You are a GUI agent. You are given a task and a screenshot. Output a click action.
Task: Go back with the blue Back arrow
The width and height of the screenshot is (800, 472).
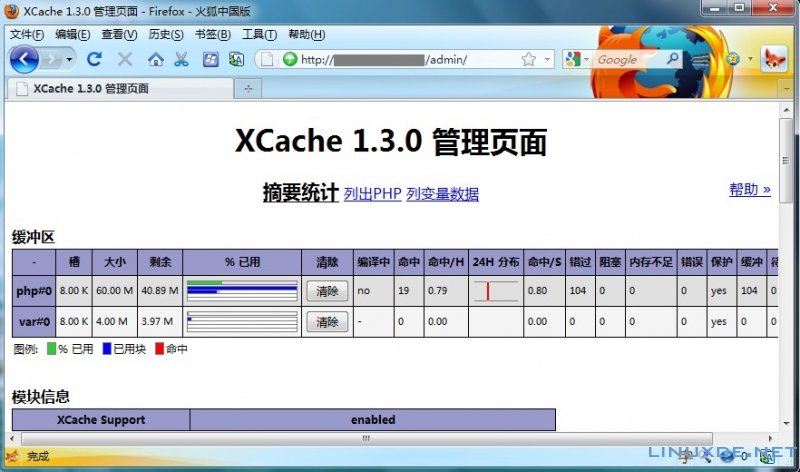(24, 59)
